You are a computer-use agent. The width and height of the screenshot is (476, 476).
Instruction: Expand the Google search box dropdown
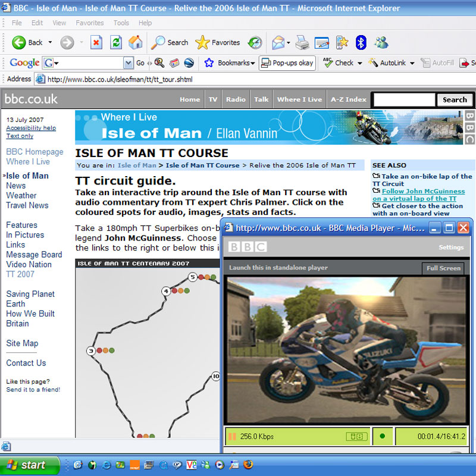click(129, 63)
